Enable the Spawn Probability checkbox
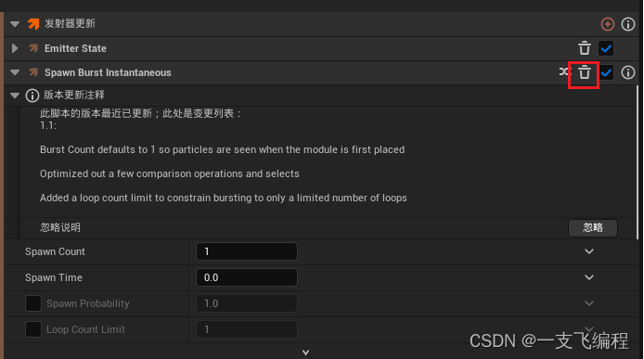The image size is (644, 359). point(33,303)
